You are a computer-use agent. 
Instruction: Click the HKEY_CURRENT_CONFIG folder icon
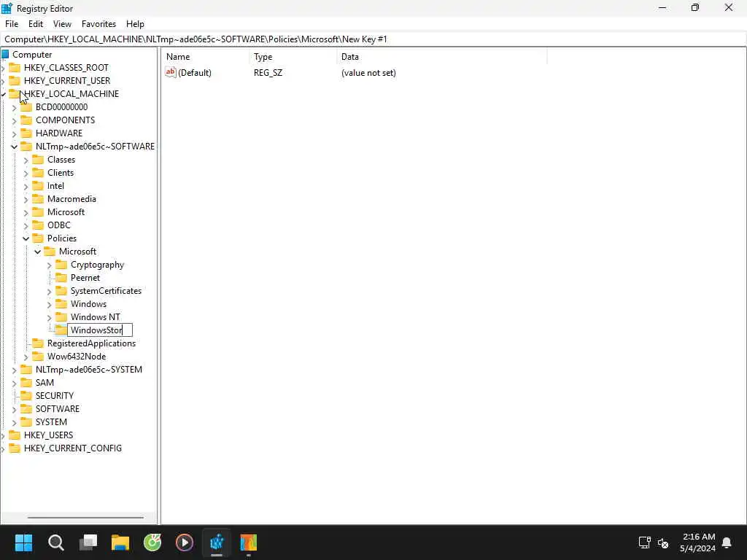(x=15, y=448)
